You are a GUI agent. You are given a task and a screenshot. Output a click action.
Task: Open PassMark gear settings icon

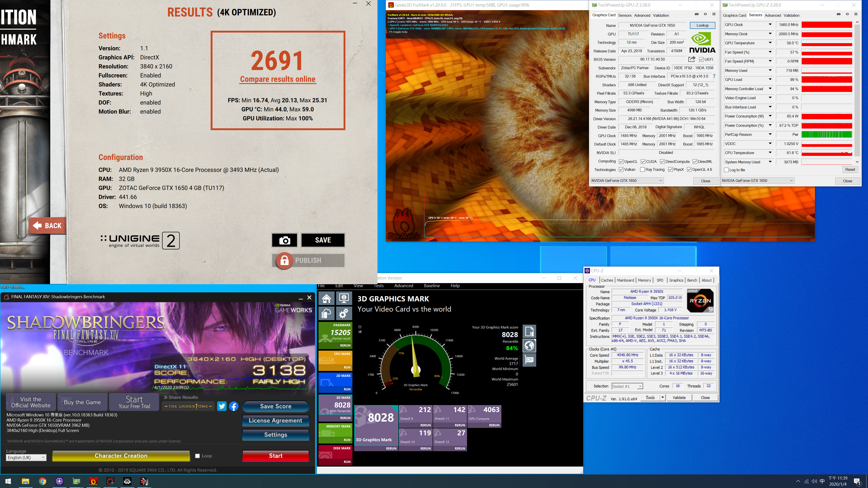coord(344,314)
